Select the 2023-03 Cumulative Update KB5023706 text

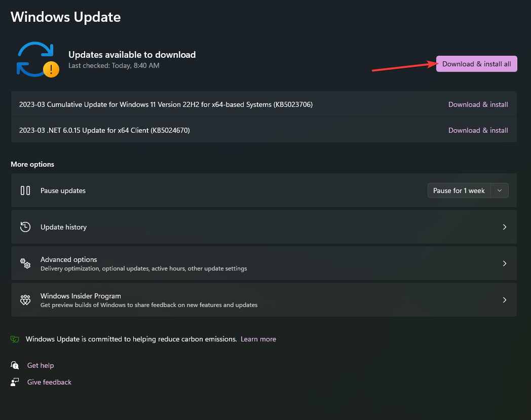tap(166, 104)
